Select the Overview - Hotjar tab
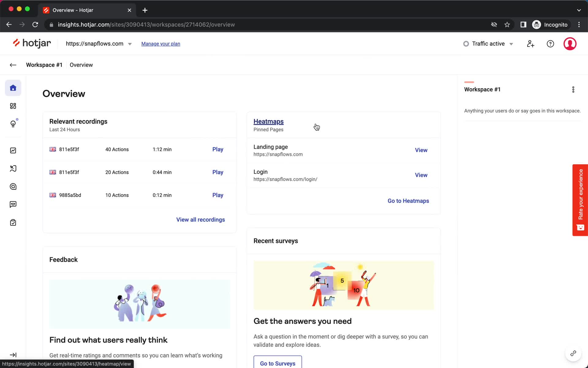The height and width of the screenshot is (368, 588). point(87,10)
